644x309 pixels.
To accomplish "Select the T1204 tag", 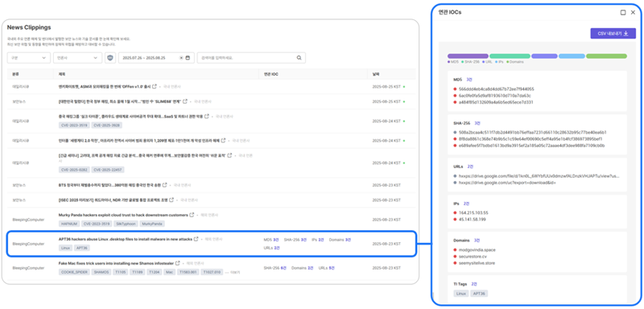I will pyautogui.click(x=154, y=272).
